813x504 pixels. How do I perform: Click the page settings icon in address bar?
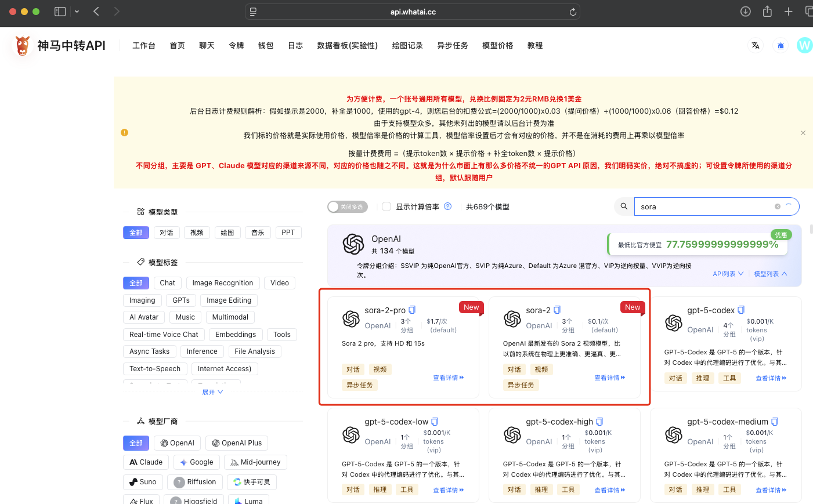(x=253, y=12)
